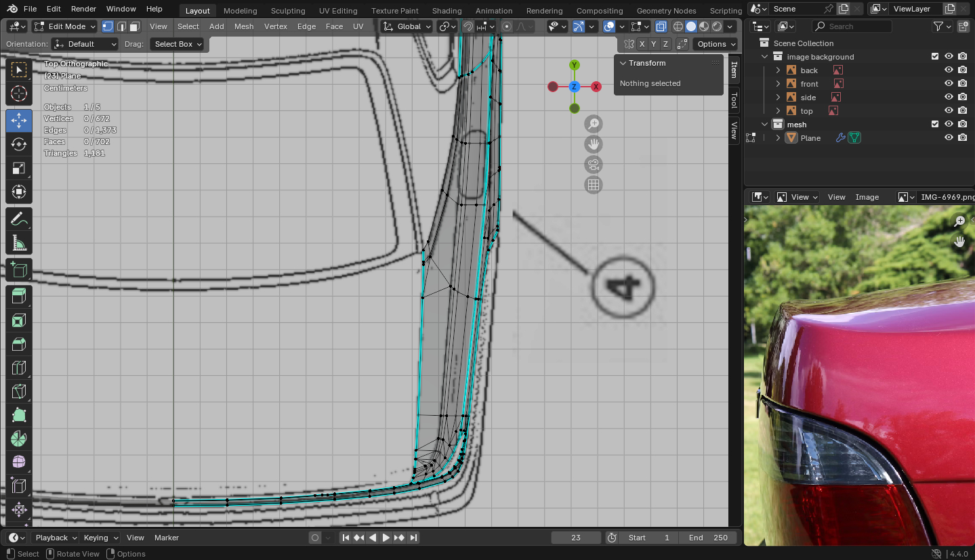Open the Select Box drag dropdown

coord(176,44)
